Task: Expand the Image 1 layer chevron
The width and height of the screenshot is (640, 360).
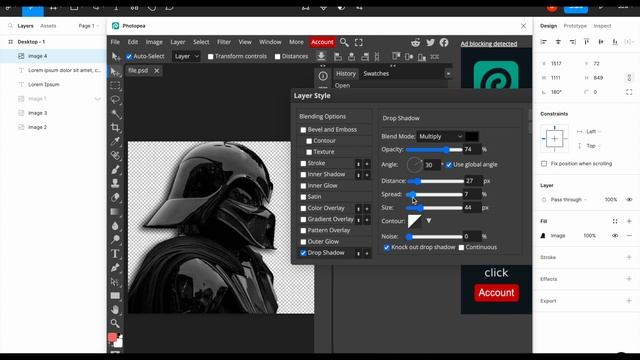Action: click(x=98, y=99)
